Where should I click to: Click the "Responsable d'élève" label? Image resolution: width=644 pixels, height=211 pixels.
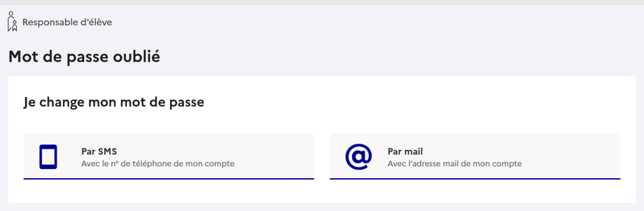pyautogui.click(x=67, y=23)
